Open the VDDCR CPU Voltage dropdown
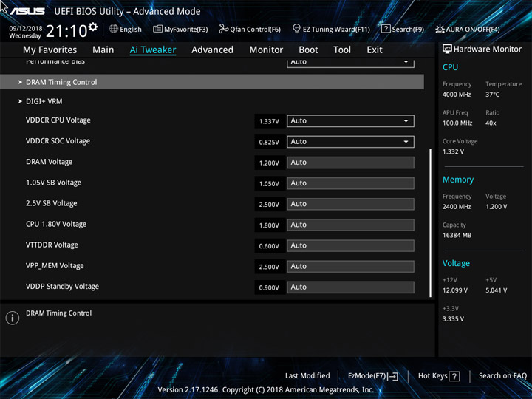The height and width of the screenshot is (399, 532). (x=350, y=121)
